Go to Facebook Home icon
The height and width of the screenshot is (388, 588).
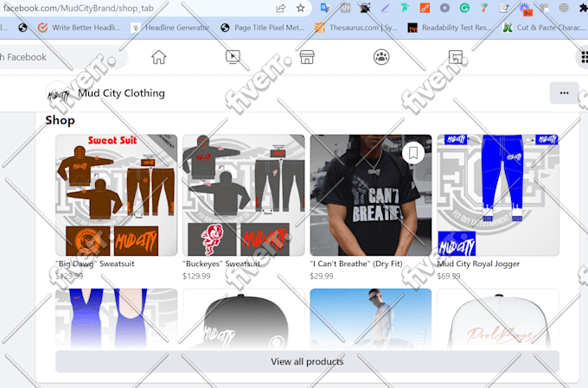(x=158, y=57)
